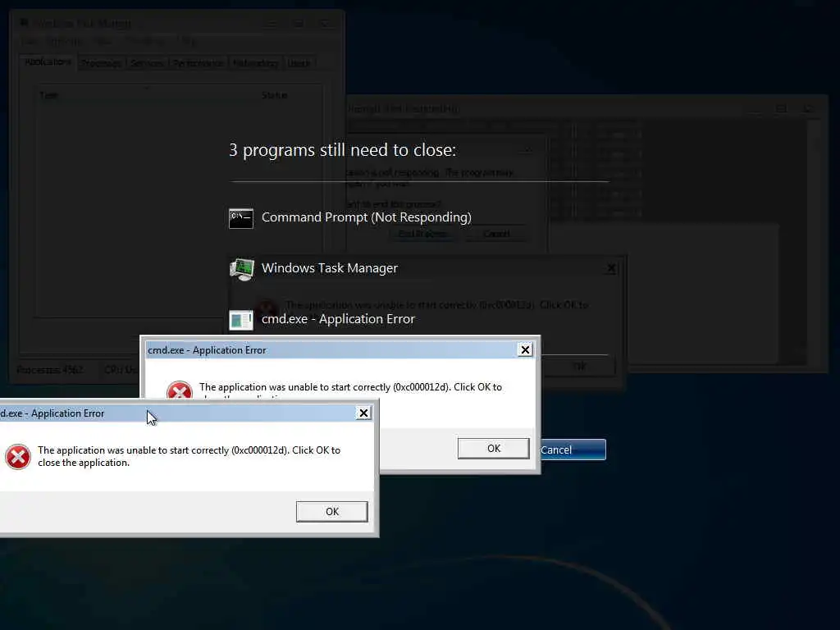Click OK in the front Application Error dialog

[332, 512]
